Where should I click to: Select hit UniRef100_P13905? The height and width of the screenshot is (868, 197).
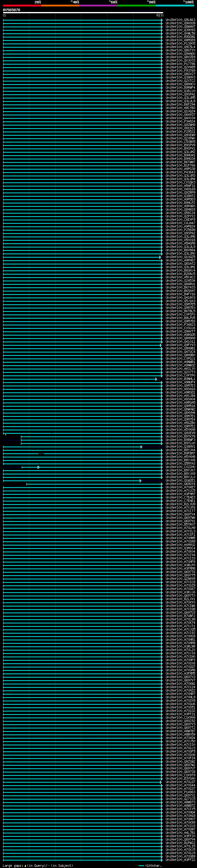click(x=180, y=43)
